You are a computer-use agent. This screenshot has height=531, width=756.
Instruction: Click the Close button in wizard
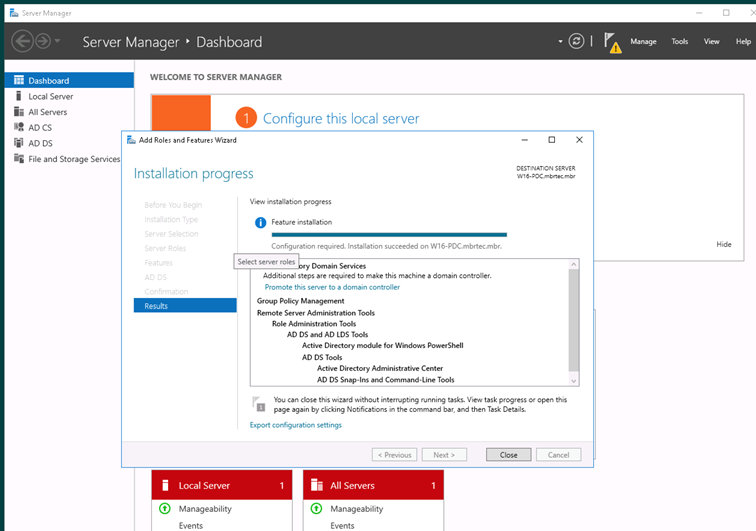pos(508,455)
